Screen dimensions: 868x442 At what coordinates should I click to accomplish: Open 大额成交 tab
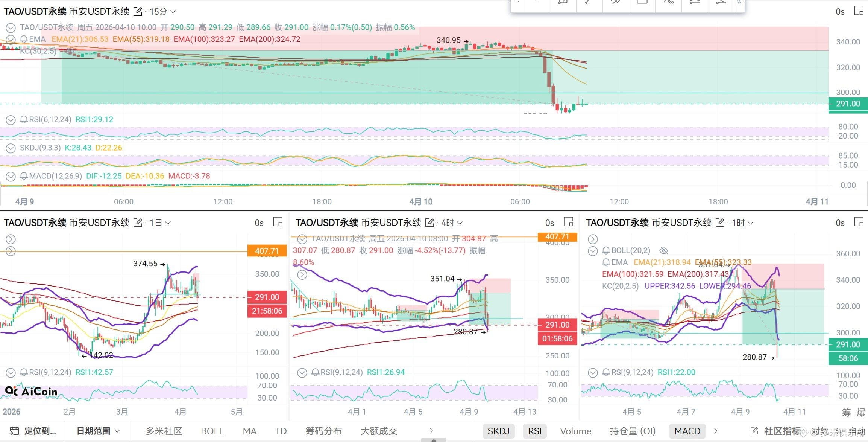click(x=379, y=431)
